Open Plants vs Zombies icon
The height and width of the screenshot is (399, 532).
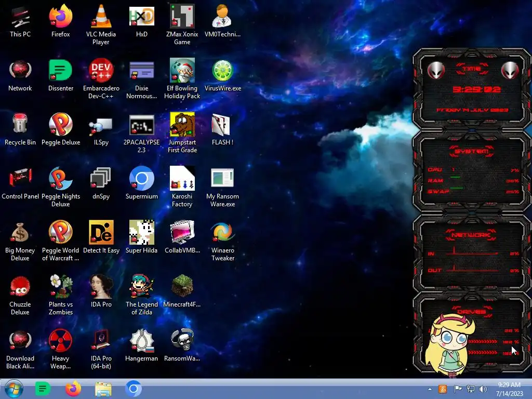(x=60, y=286)
